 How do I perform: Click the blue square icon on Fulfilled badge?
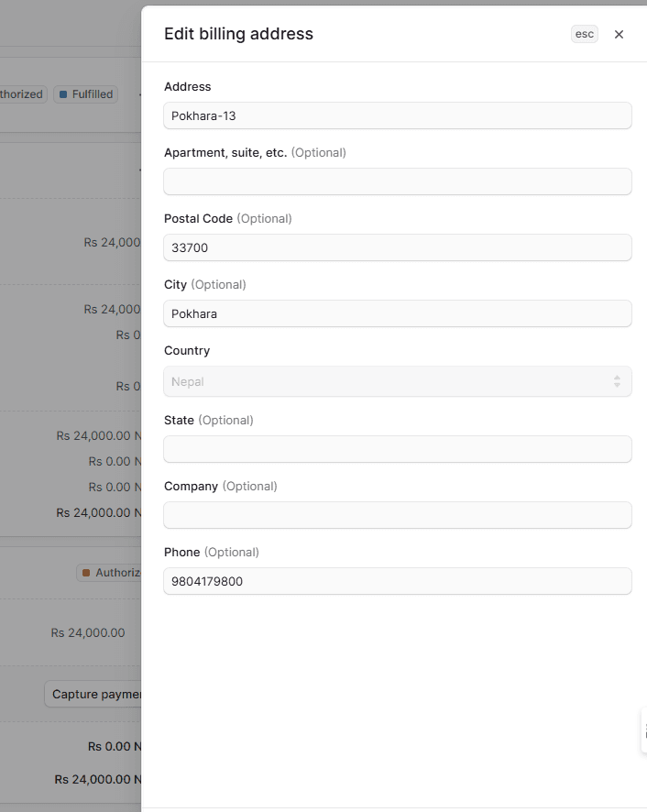tap(61, 93)
